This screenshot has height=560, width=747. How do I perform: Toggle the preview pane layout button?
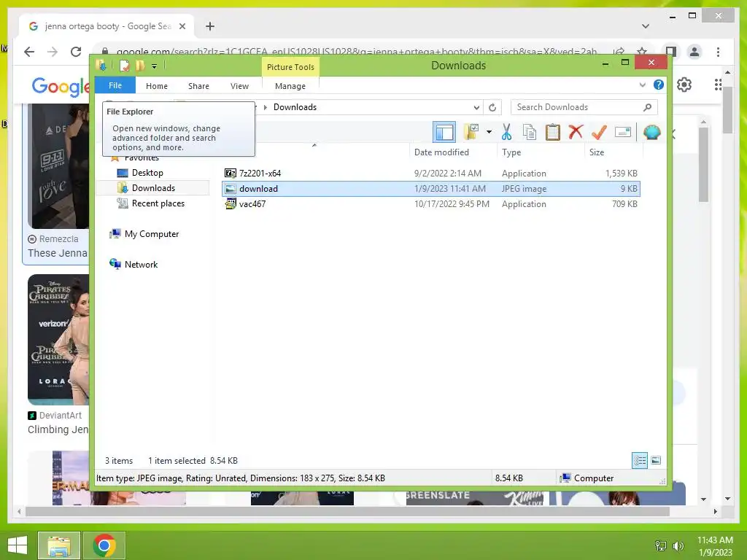coord(444,133)
